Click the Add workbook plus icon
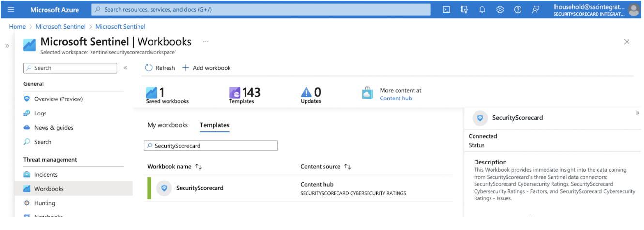The image size is (644, 230). pyautogui.click(x=185, y=68)
